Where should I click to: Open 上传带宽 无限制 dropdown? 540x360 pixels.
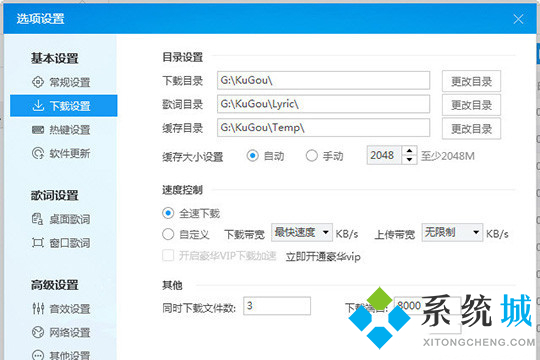[452, 233]
